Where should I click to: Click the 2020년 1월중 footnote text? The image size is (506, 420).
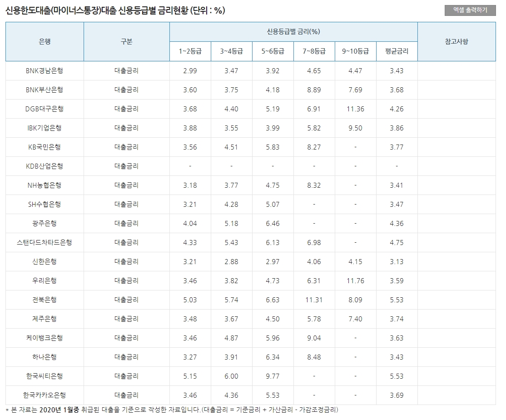point(59,410)
